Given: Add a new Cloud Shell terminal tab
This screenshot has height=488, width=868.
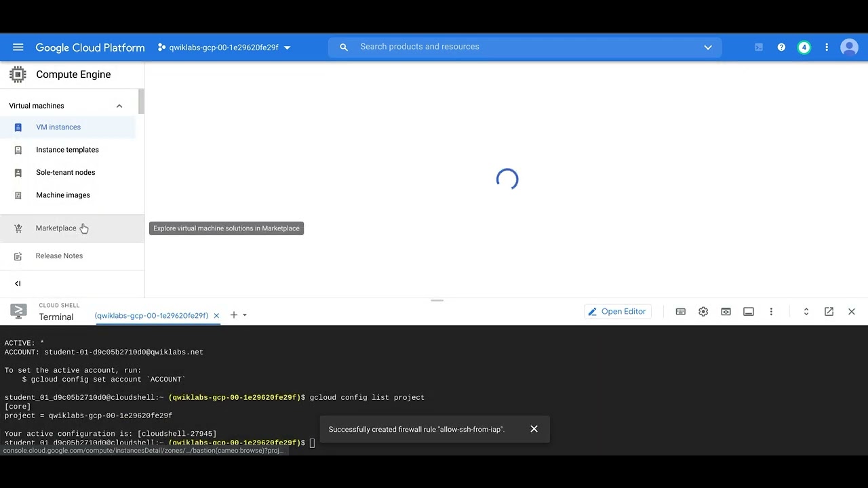Looking at the screenshot, I should click(234, 315).
